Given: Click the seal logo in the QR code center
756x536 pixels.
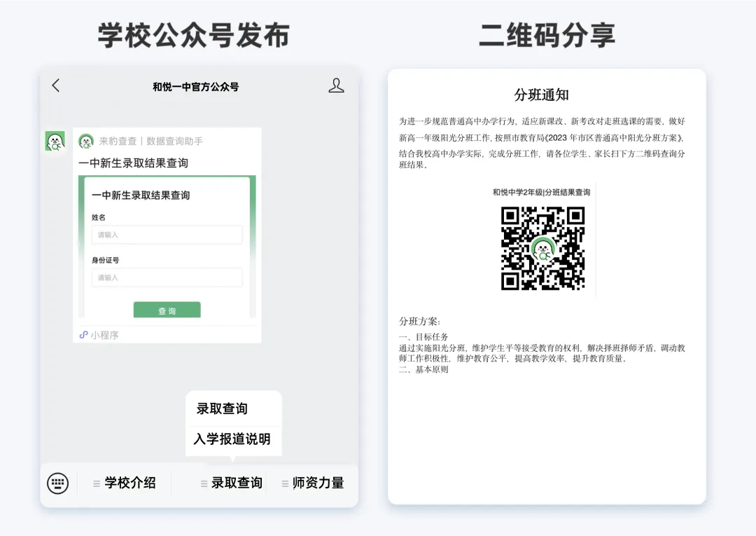Looking at the screenshot, I should point(543,250).
